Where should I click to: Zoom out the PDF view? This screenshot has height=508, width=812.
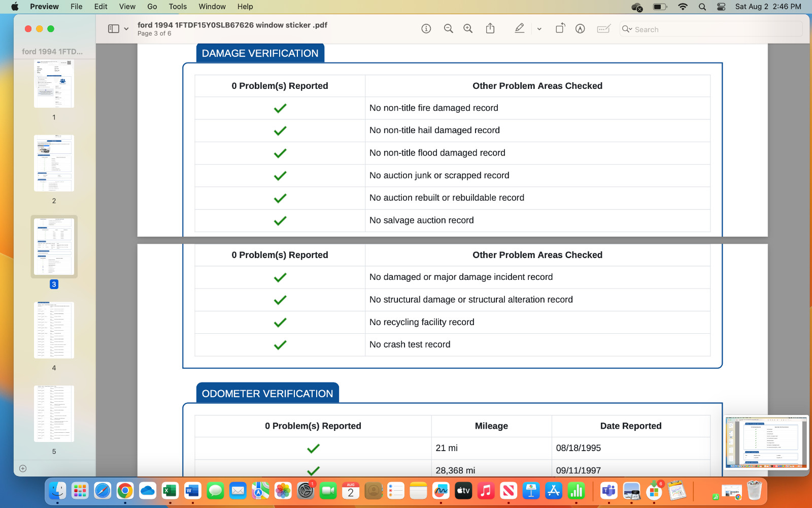tap(448, 29)
